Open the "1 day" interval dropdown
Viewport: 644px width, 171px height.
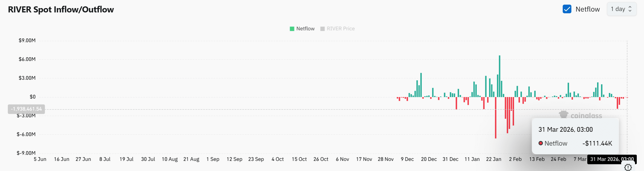(x=618, y=9)
